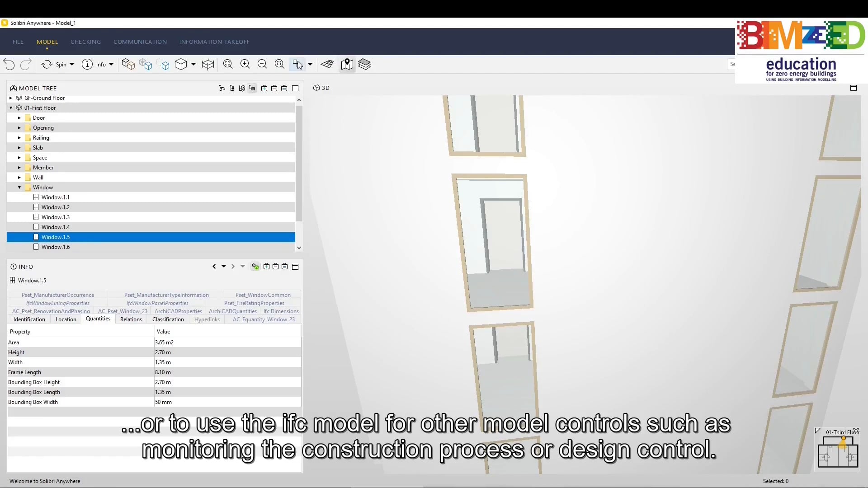
Task: Open the cube view dropdown arrow
Action: (x=193, y=64)
